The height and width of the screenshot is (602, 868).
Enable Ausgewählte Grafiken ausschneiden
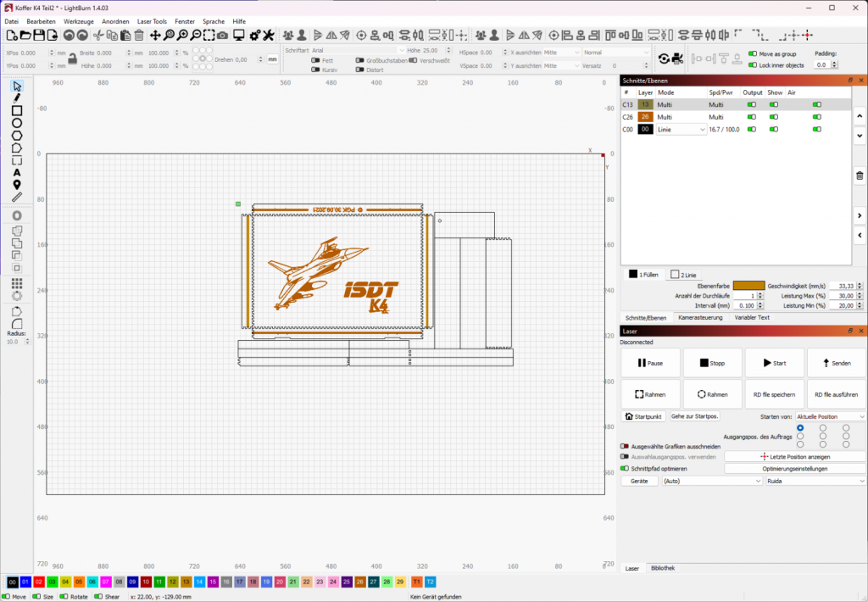click(x=625, y=446)
